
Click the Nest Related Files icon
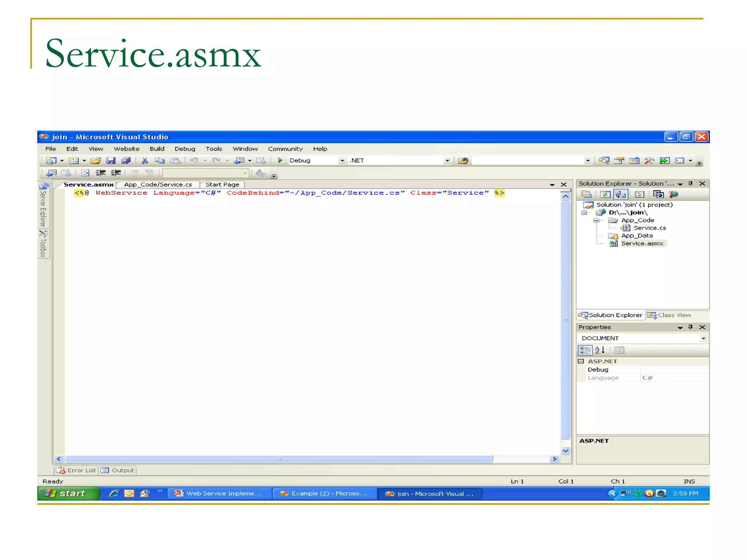click(621, 194)
